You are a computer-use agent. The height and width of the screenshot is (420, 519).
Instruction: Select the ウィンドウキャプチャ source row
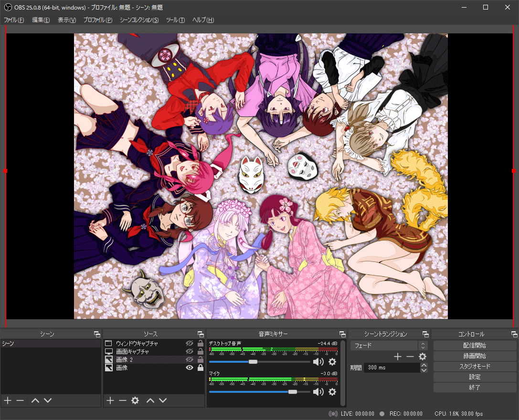[154, 343]
